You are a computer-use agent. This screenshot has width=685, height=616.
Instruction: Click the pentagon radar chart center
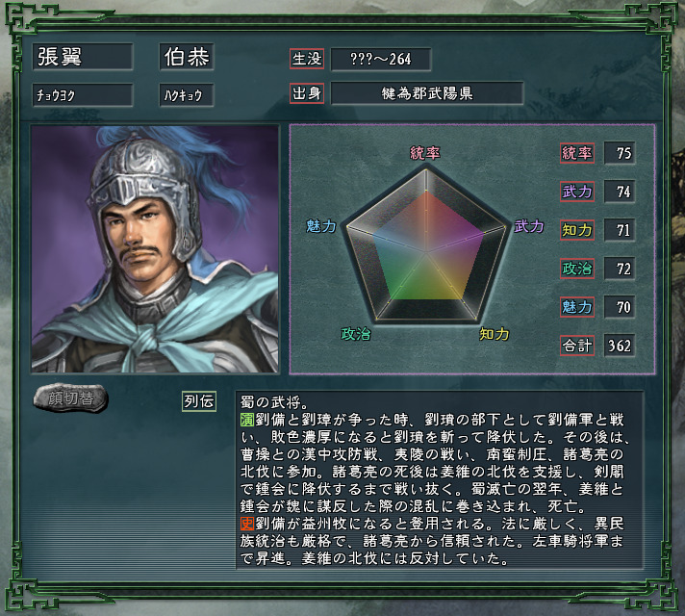(426, 252)
